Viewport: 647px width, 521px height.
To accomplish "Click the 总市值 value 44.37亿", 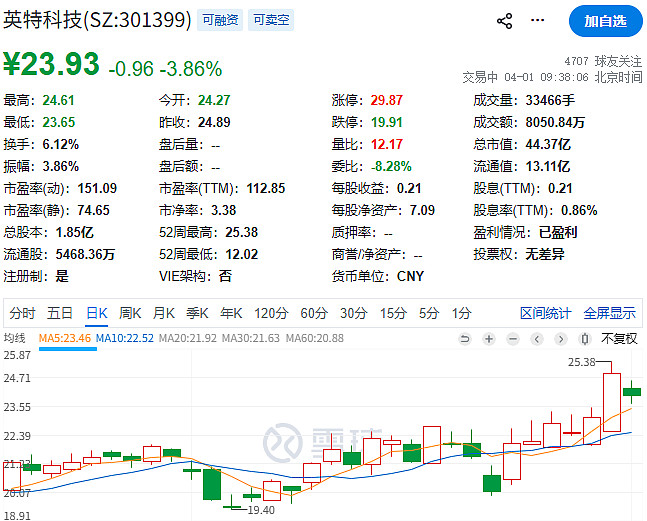I will [x=548, y=144].
